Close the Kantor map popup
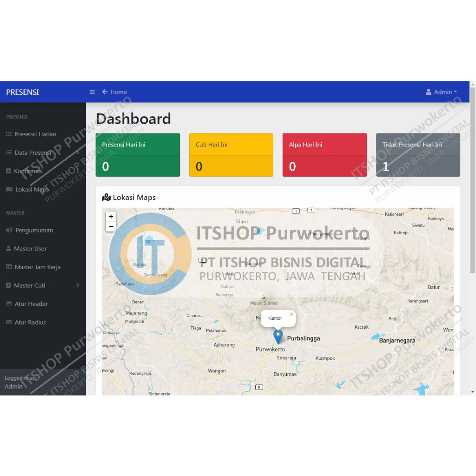The width and height of the screenshot is (476, 476). pyautogui.click(x=291, y=314)
